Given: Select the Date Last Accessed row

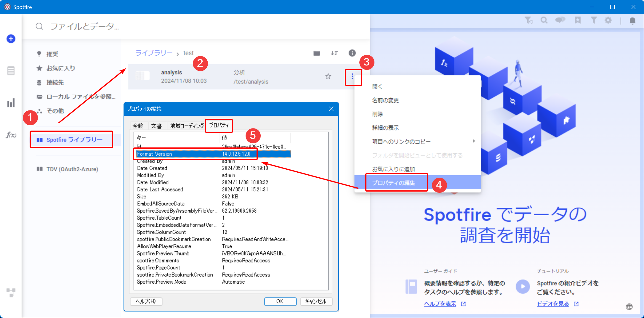Looking at the screenshot, I should coord(213,189).
